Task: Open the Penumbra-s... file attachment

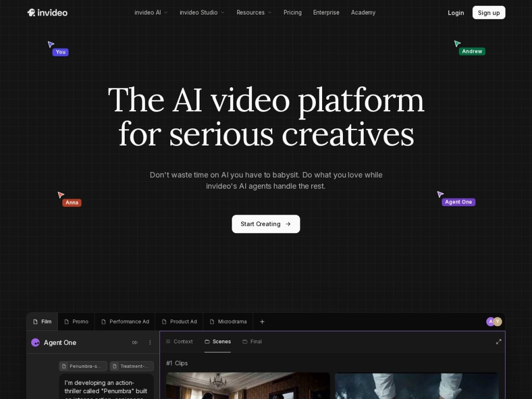Action: point(83,366)
